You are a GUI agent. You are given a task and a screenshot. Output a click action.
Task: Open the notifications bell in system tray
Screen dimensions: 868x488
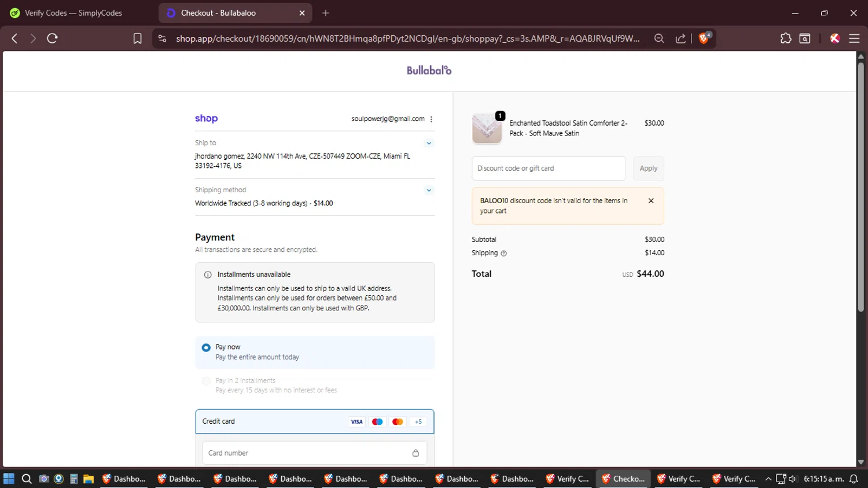(x=854, y=479)
